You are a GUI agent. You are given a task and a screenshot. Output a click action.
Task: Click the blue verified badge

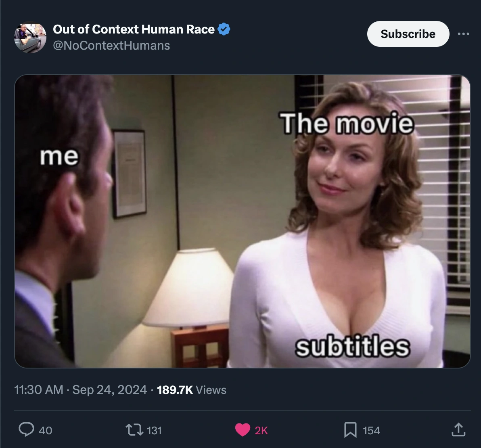pyautogui.click(x=224, y=29)
